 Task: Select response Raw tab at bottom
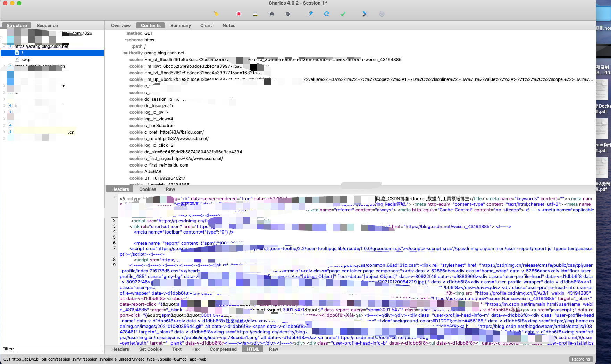[274, 349]
